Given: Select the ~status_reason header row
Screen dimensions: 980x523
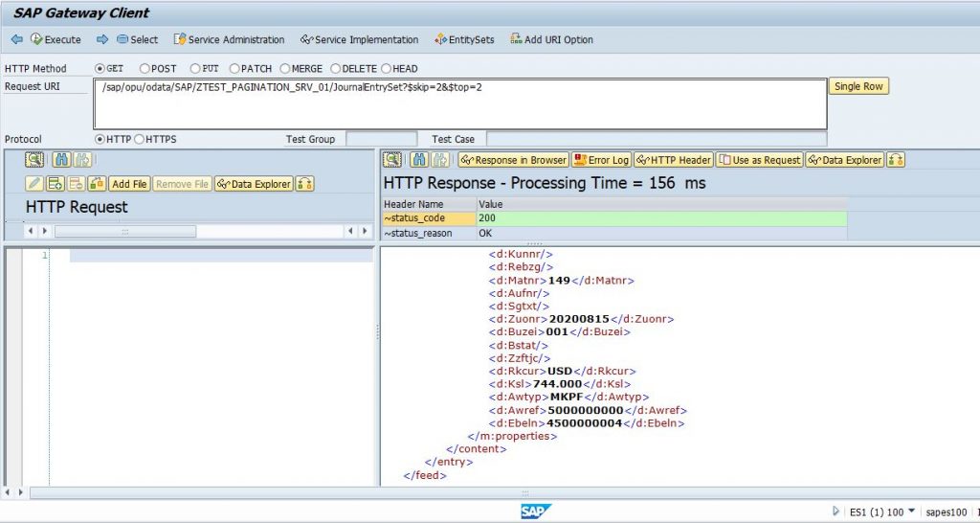Looking at the screenshot, I should point(615,234).
